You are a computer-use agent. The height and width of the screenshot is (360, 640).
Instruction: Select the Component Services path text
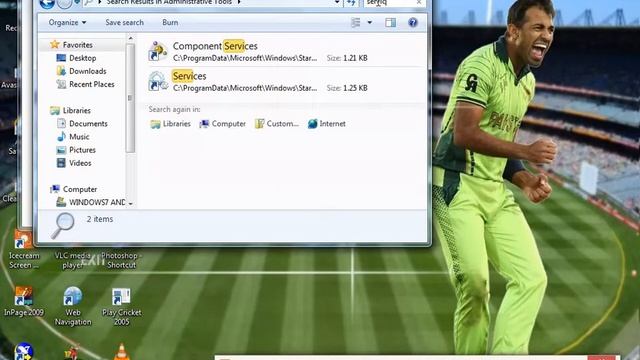pos(245,58)
